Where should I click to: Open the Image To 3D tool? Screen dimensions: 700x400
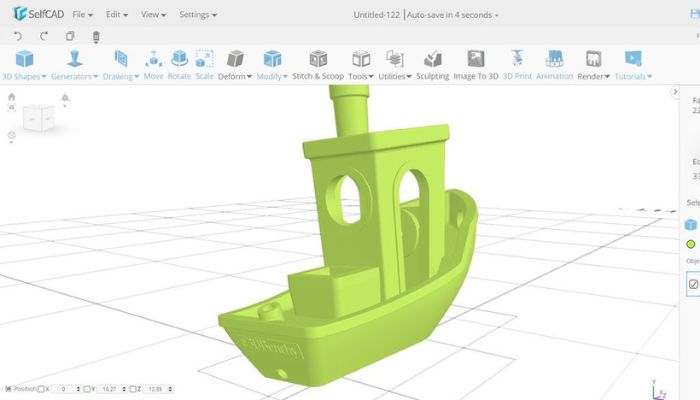point(476,65)
